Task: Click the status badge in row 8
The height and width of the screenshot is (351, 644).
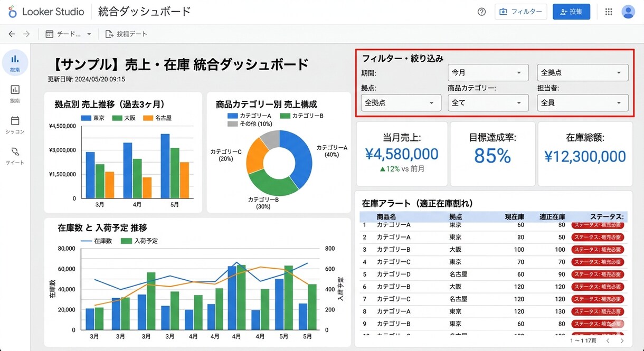Action: 598,311
